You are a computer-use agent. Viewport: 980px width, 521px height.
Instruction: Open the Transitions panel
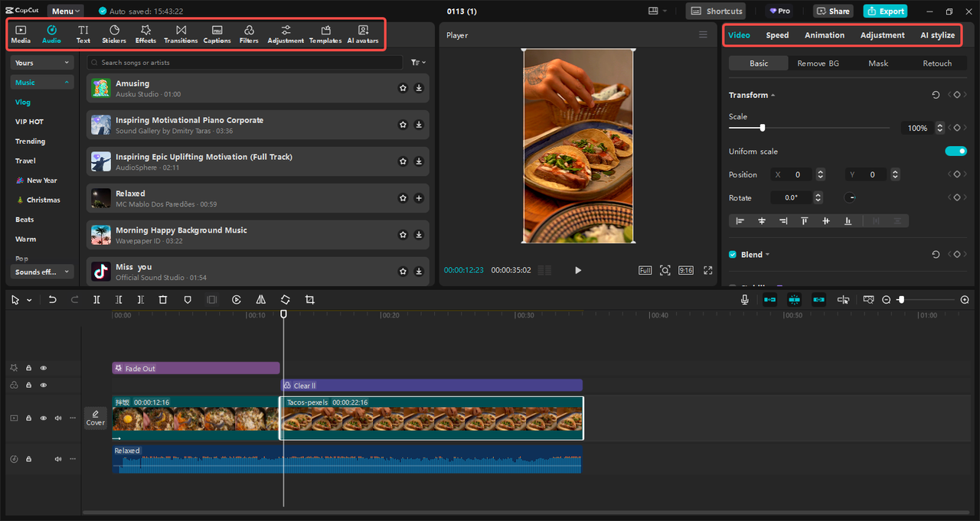pos(181,34)
